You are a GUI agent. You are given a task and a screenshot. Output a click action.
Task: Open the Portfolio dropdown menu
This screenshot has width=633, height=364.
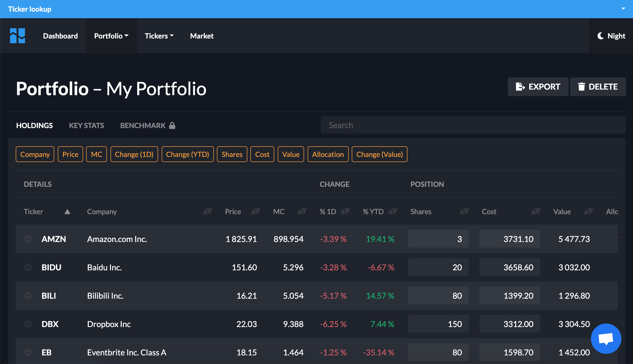(111, 36)
